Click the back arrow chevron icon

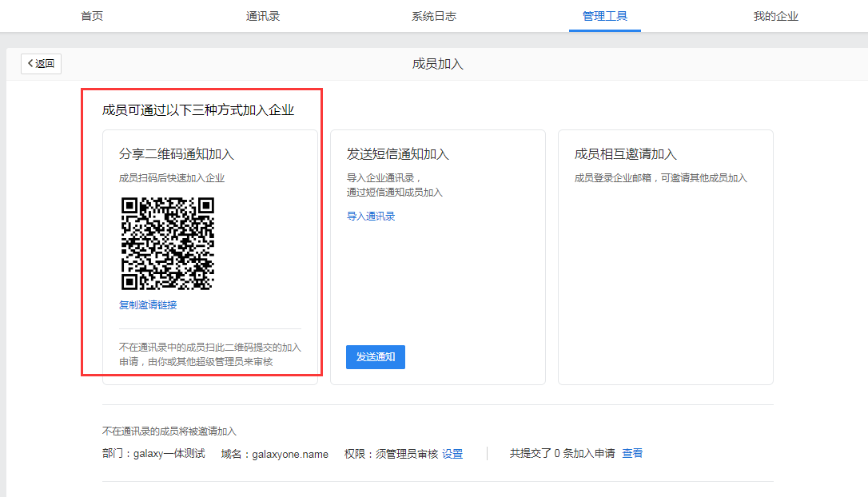click(30, 63)
